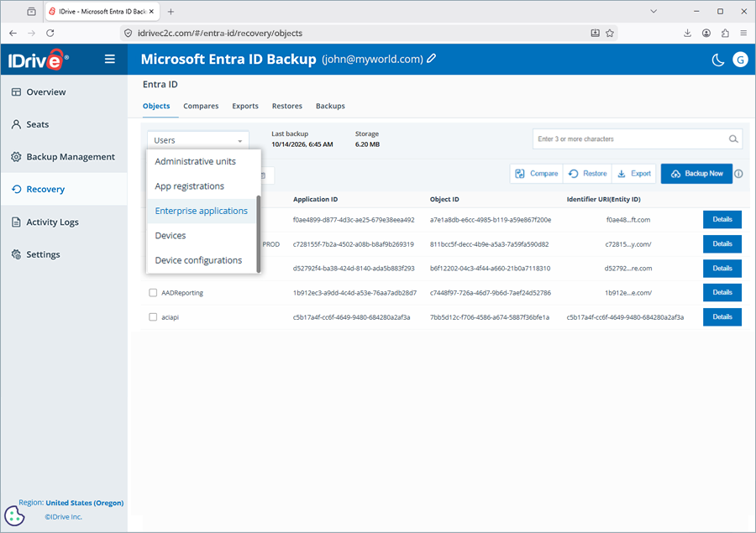
Task: Choose App registrations in the dropdown
Action: 201,186
